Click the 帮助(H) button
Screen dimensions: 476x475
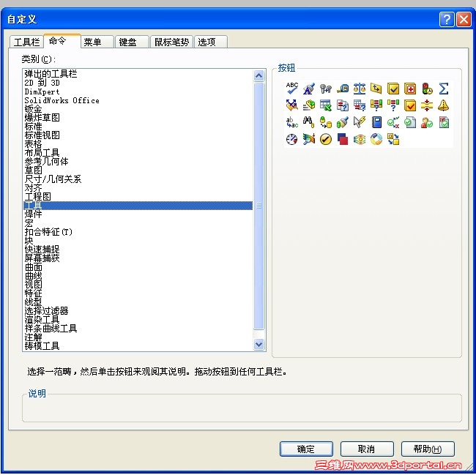(428, 449)
